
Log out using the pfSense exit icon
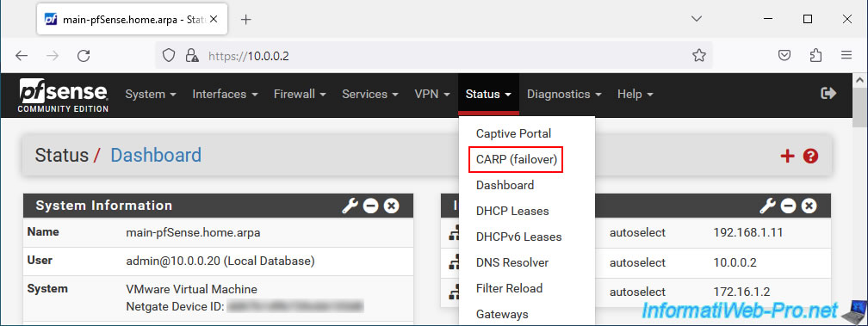828,94
